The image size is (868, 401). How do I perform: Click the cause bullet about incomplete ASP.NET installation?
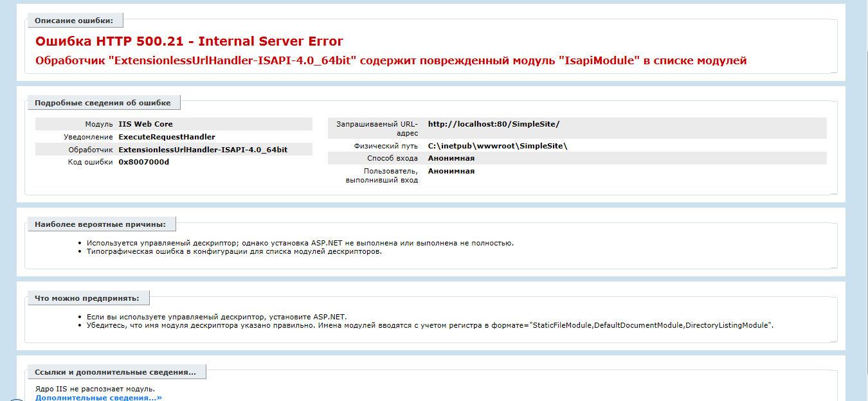[x=300, y=243]
